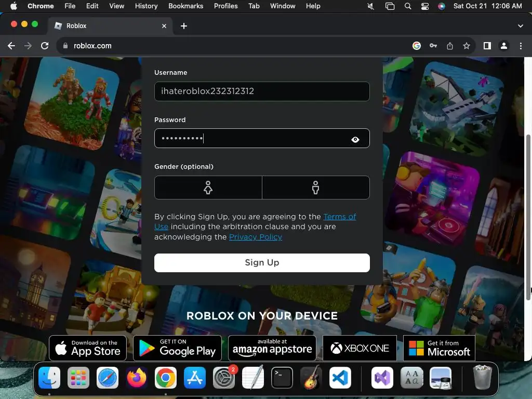
Task: Open Siri from the menu bar
Action: point(442,6)
